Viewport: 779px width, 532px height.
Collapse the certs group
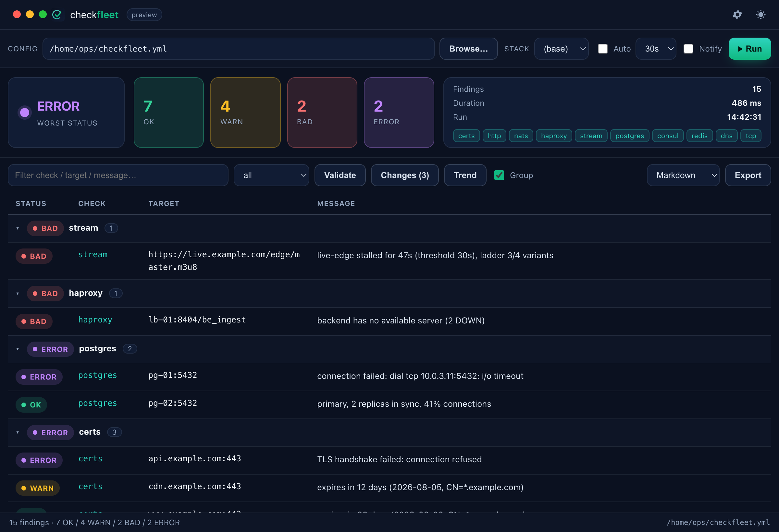click(x=18, y=432)
